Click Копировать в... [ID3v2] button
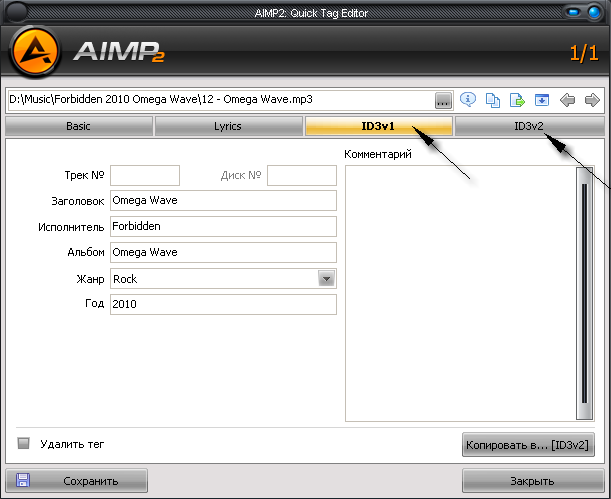 click(x=529, y=443)
